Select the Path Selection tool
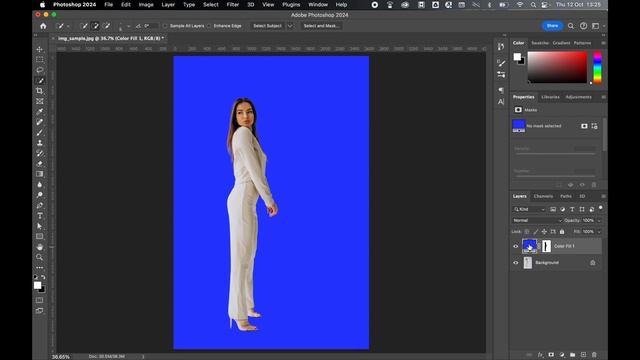Viewport: 640px width, 360px height. [40, 226]
